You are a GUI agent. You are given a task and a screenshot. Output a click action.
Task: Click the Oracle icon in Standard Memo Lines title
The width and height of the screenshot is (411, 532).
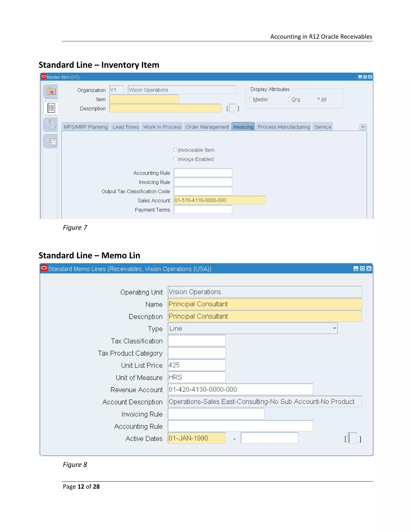[44, 268]
